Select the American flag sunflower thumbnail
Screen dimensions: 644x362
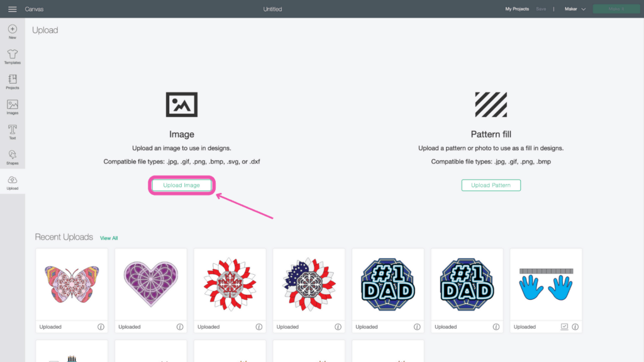tap(309, 285)
